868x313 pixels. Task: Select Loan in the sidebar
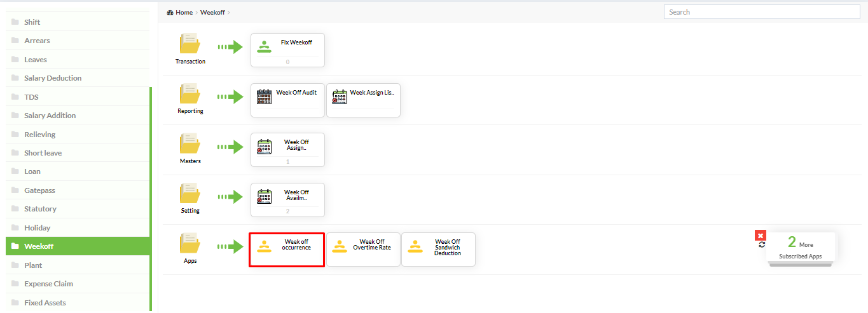pyautogui.click(x=78, y=171)
